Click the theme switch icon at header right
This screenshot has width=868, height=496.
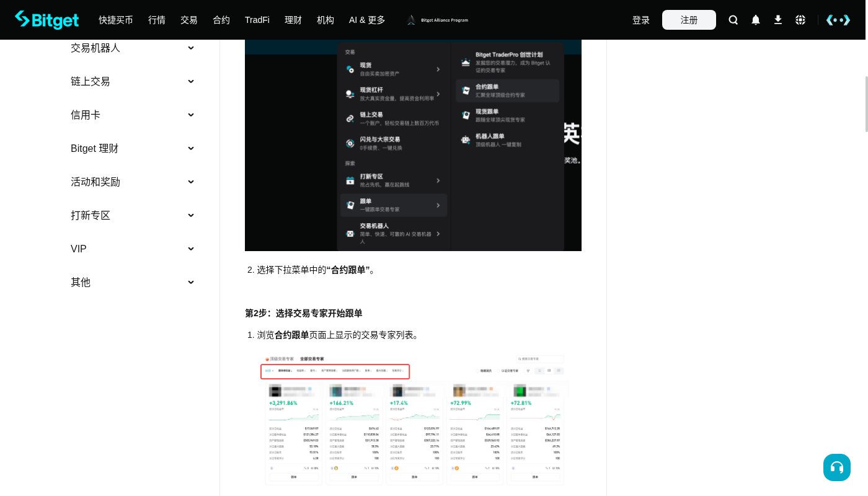pos(838,20)
